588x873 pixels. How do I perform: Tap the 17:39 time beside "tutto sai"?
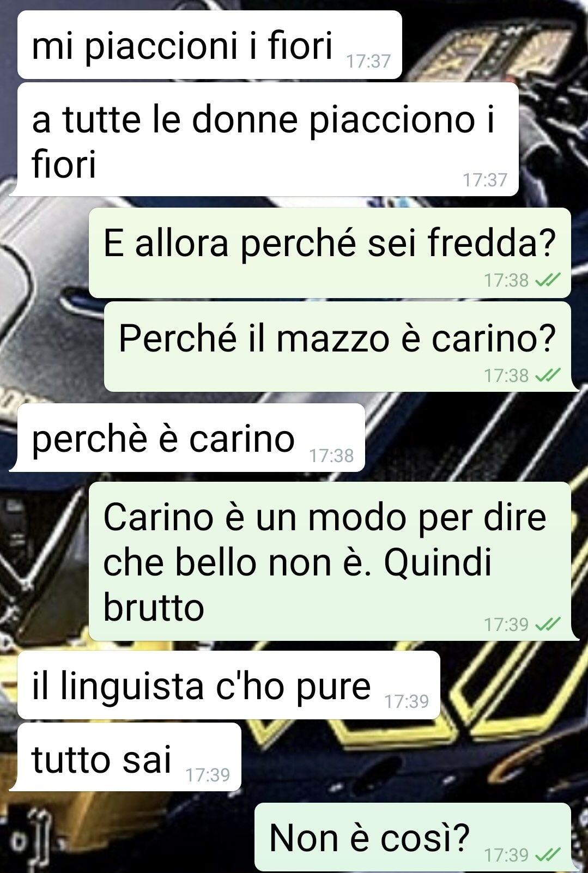208,774
